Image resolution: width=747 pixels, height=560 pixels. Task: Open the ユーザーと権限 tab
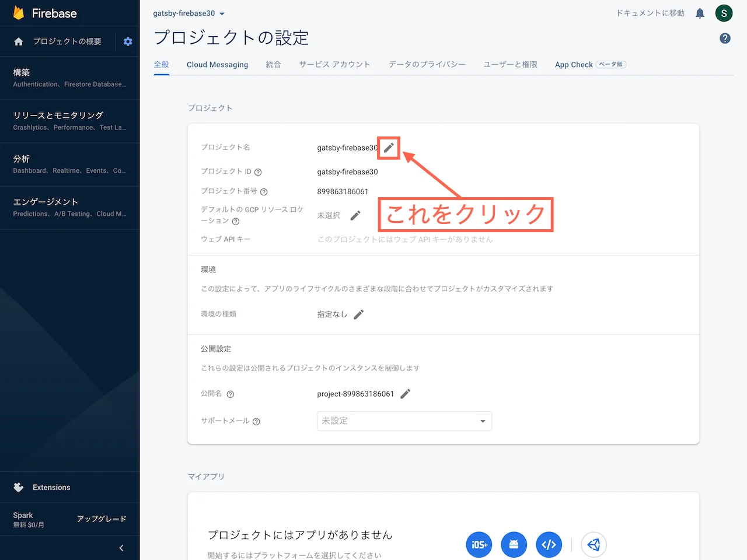coord(510,64)
